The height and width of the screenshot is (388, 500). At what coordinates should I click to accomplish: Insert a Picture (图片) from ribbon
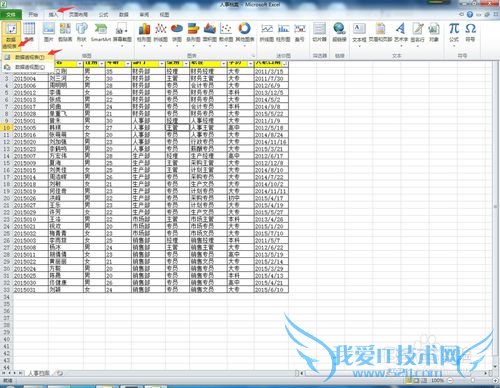[x=49, y=32]
